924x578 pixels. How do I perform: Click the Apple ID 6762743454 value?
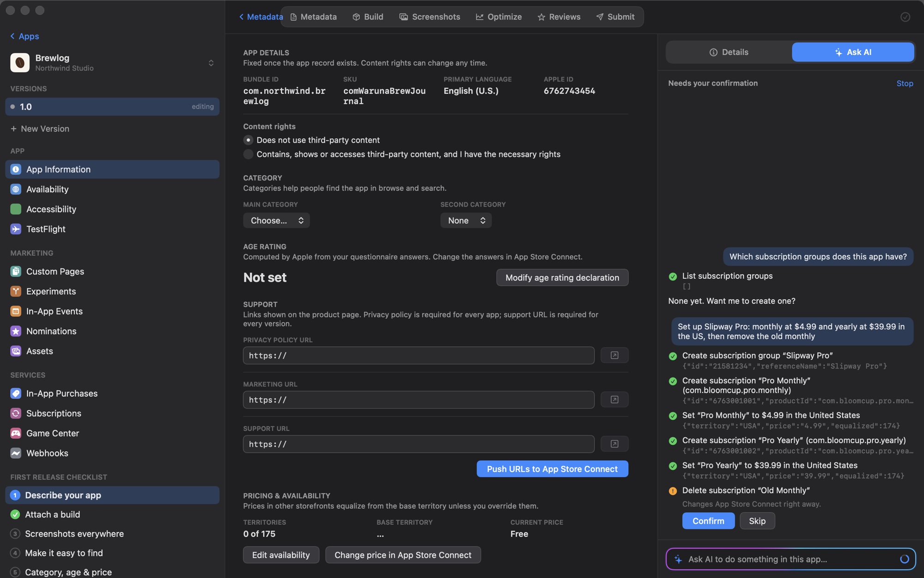(569, 91)
